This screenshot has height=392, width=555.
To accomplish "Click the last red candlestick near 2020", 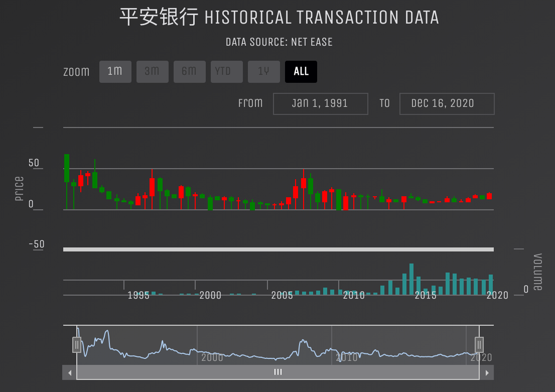I will tap(489, 196).
